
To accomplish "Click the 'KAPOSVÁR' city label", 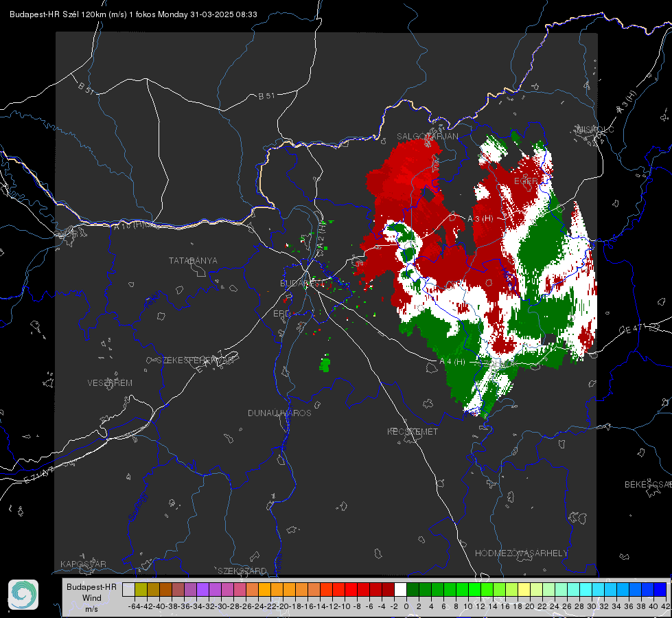I will coord(83,564).
